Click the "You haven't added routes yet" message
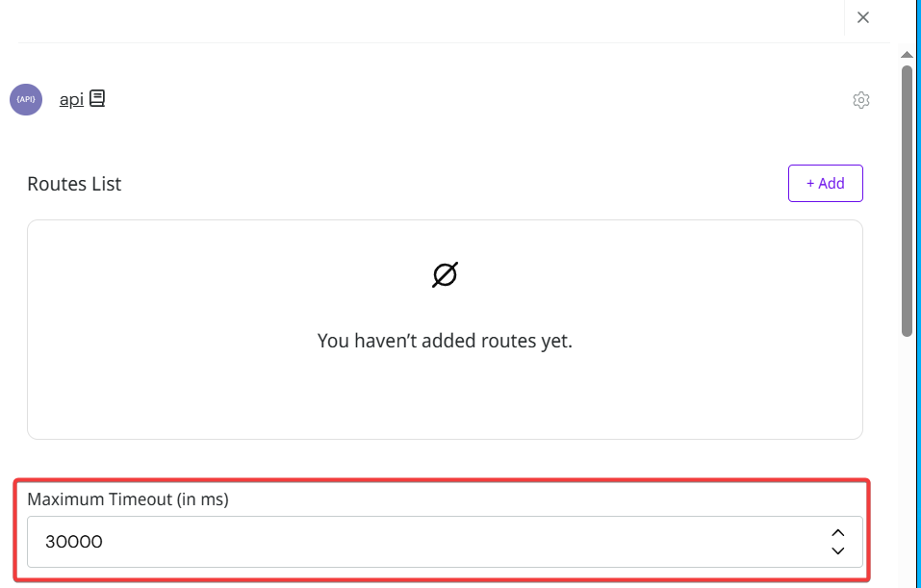Image resolution: width=921 pixels, height=588 pixels. click(445, 341)
